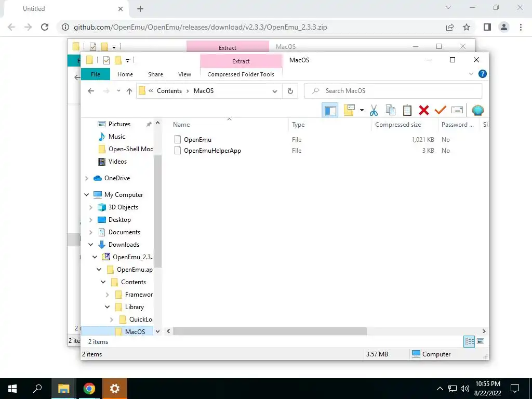The image size is (532, 399).
Task: Open the recent locations dropdown chevron
Action: [118, 91]
